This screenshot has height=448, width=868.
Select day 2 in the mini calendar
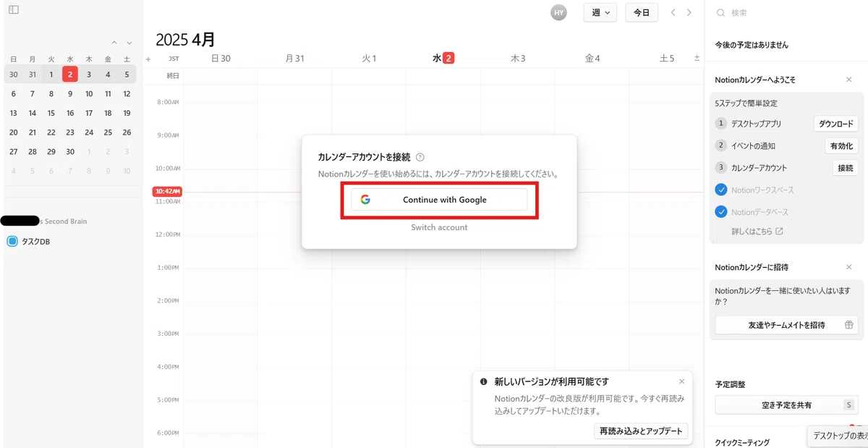click(x=70, y=74)
